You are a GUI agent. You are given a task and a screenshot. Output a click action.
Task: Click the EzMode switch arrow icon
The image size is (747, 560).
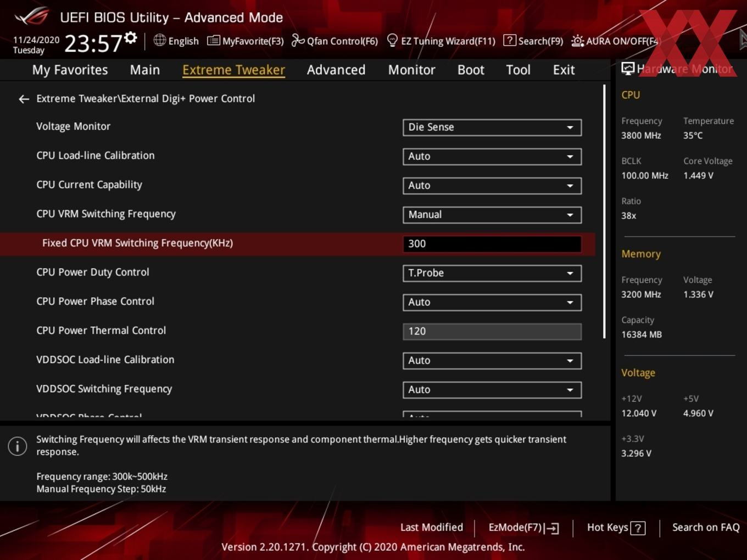point(552,528)
